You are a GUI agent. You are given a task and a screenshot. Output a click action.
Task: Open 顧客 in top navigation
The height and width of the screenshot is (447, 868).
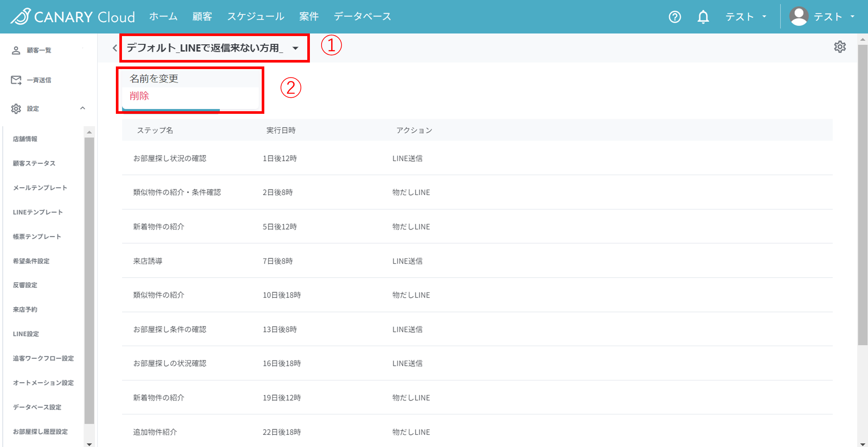pyautogui.click(x=202, y=17)
